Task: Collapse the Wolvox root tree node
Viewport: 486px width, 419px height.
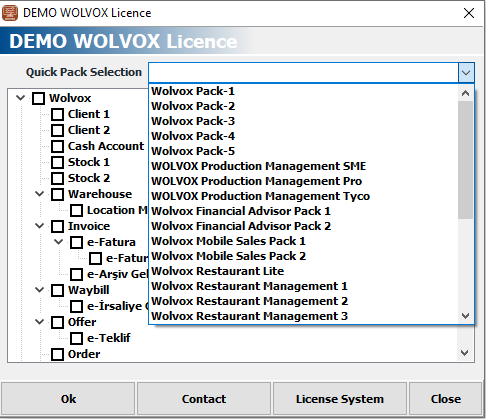Action: [21, 98]
